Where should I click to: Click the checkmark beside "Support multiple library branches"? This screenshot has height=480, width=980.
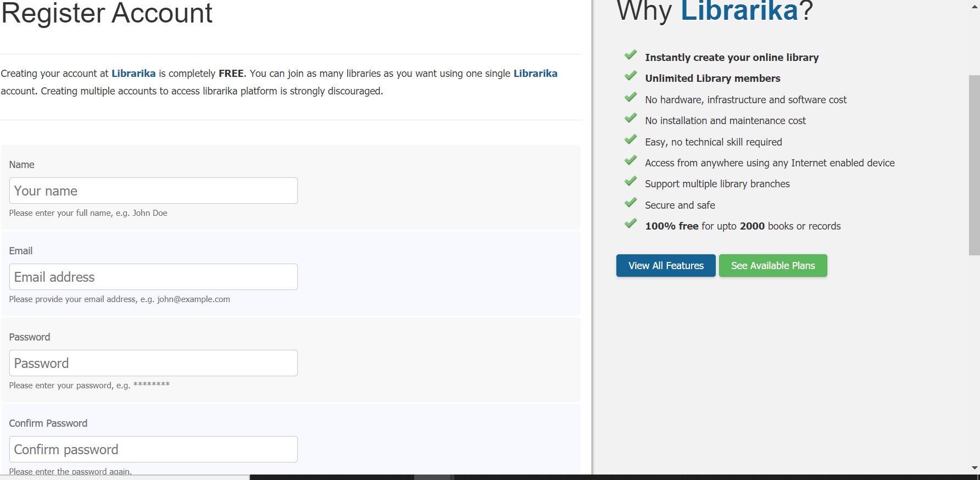pyautogui.click(x=631, y=182)
